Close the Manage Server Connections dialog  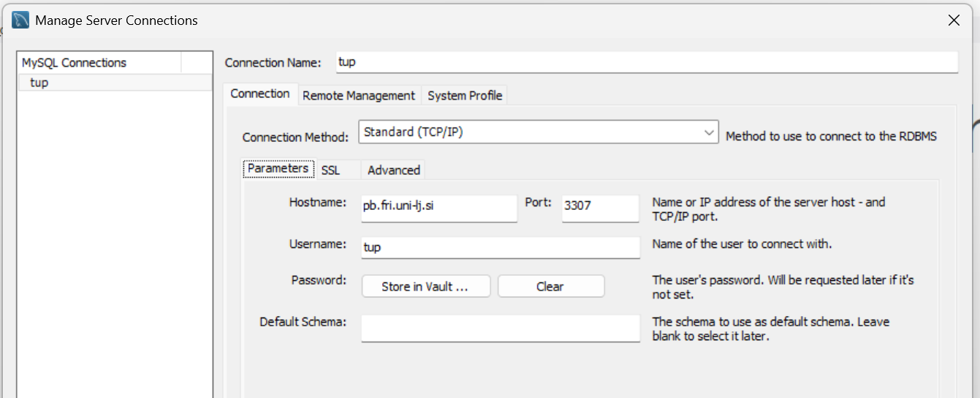point(954,20)
